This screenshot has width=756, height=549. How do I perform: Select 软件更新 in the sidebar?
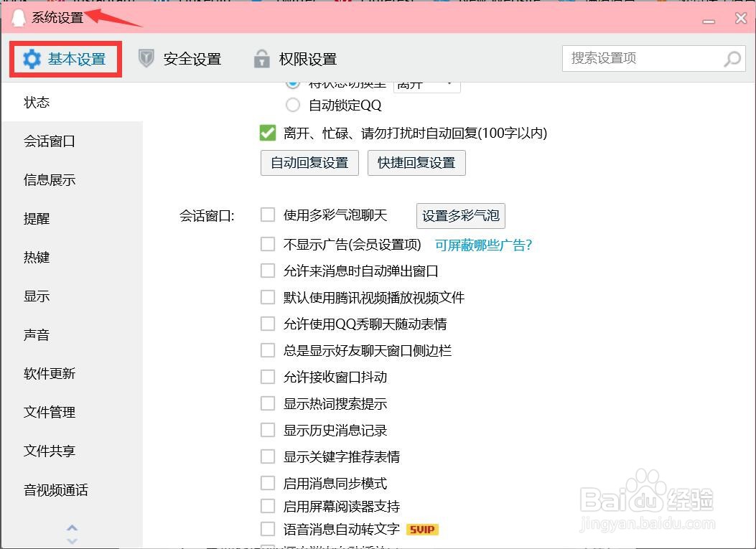click(73, 374)
